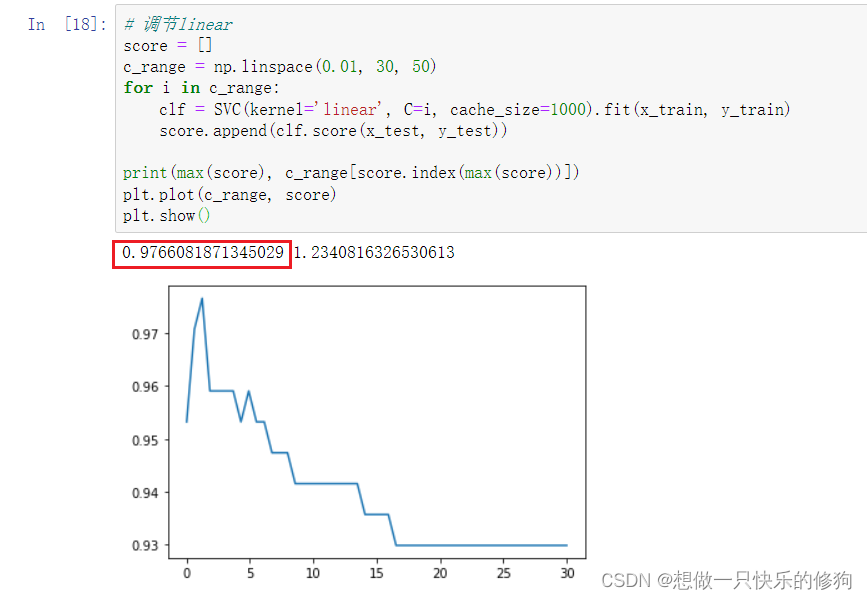Click the x-axis tick label 15

[x=377, y=573]
